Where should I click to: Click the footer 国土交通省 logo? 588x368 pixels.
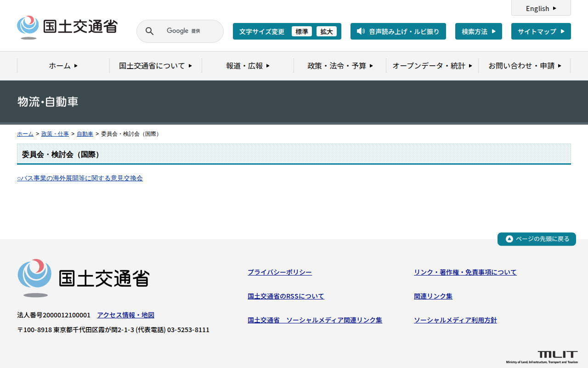pyautogui.click(x=83, y=278)
